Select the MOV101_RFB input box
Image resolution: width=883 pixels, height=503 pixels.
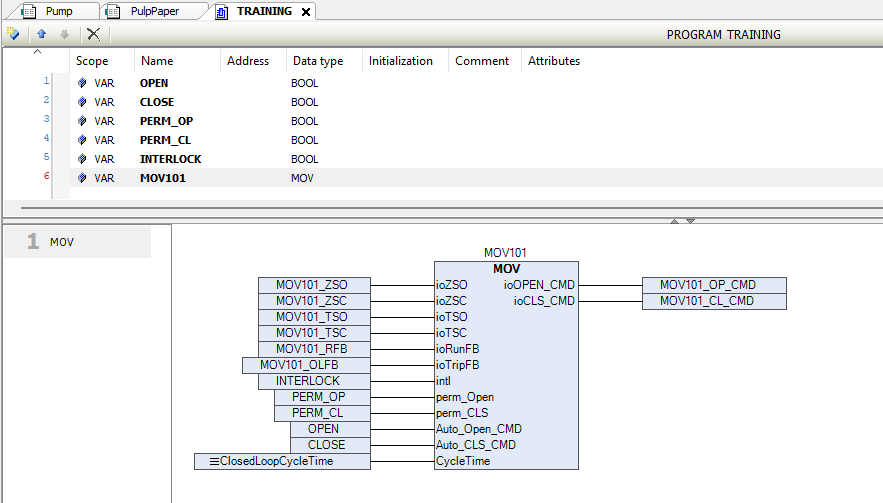coord(314,349)
